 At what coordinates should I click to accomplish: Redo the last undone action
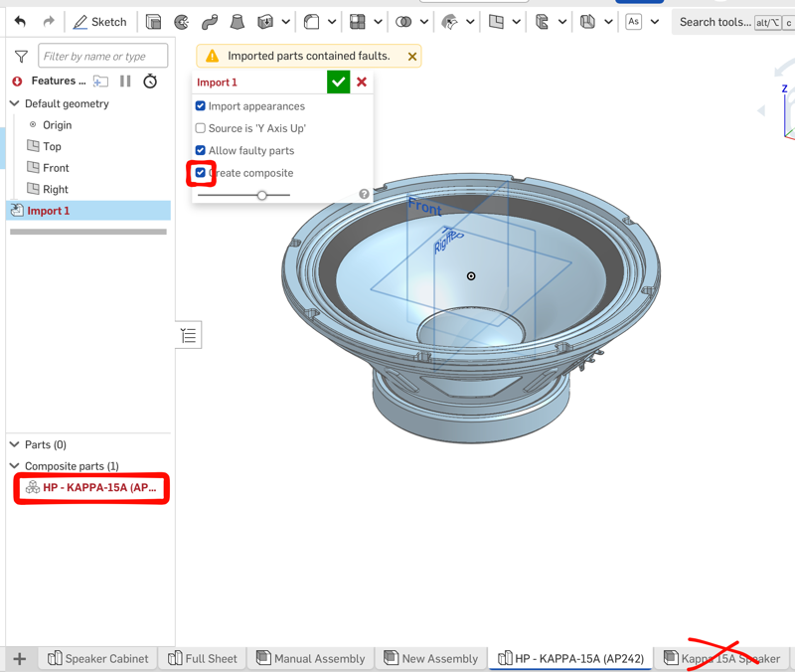coord(48,22)
